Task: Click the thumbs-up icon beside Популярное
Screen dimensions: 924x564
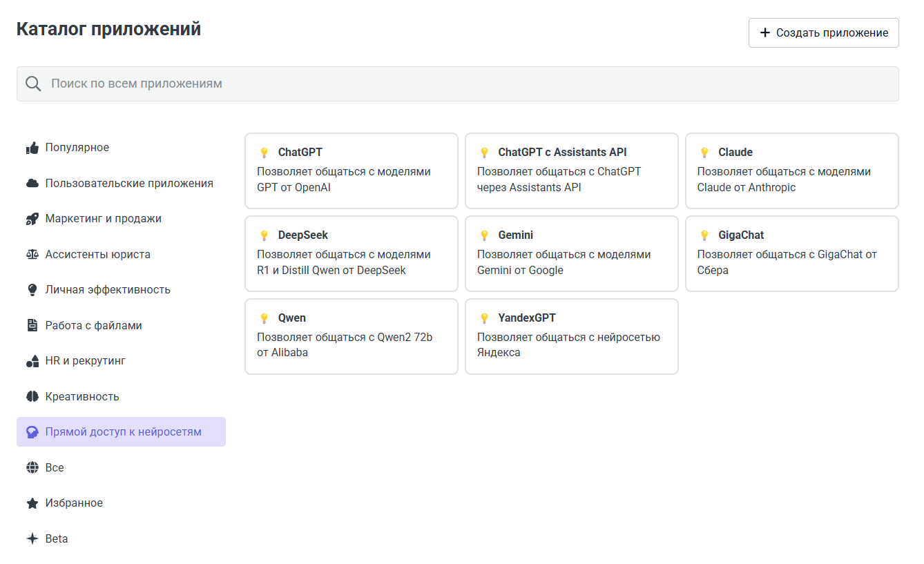Action: (x=32, y=148)
